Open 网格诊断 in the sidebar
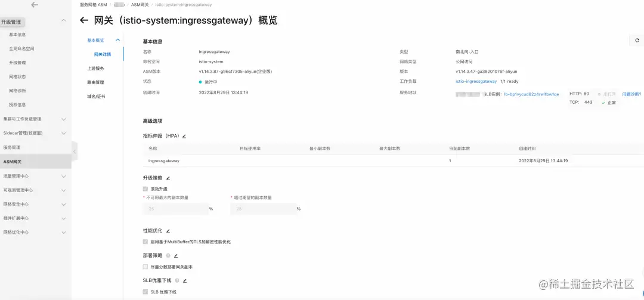This screenshot has width=644, height=300. point(17,91)
